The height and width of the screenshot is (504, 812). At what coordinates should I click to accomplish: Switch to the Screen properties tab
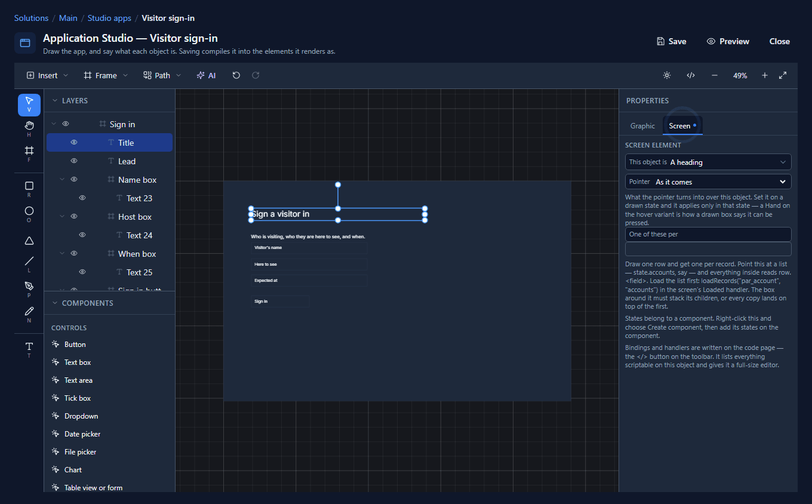682,126
